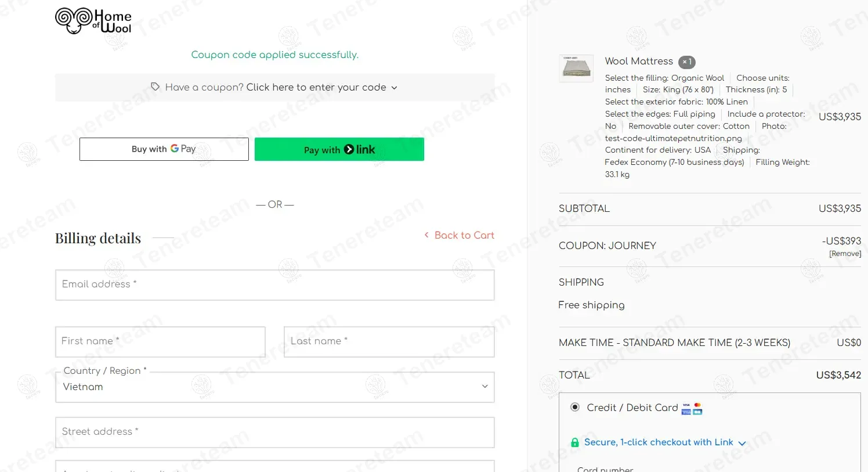Image resolution: width=868 pixels, height=472 pixels.
Task: Click the Home of Wool logo
Action: 93,21
